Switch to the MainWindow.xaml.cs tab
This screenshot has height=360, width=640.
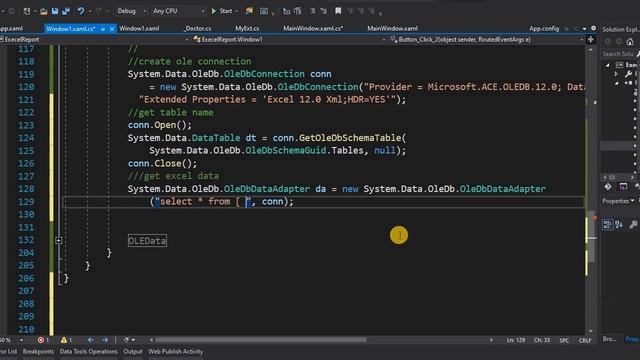(x=313, y=29)
